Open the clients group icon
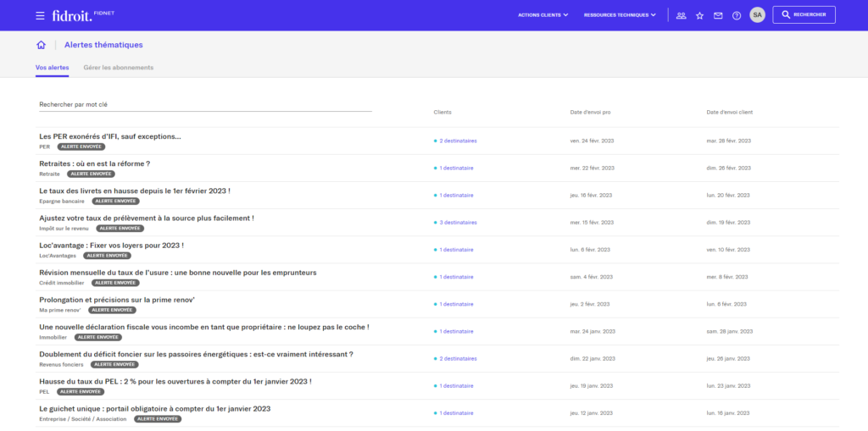This screenshot has width=868, height=431. coord(681,15)
